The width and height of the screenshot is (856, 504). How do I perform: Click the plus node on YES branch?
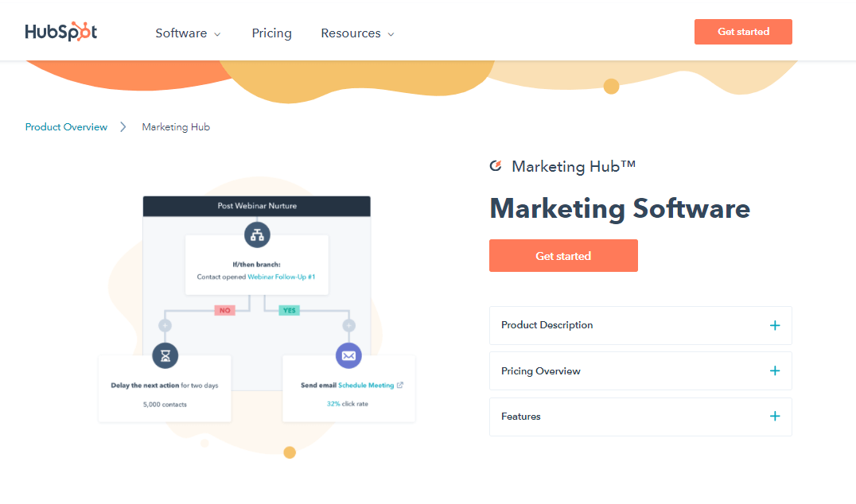click(348, 326)
